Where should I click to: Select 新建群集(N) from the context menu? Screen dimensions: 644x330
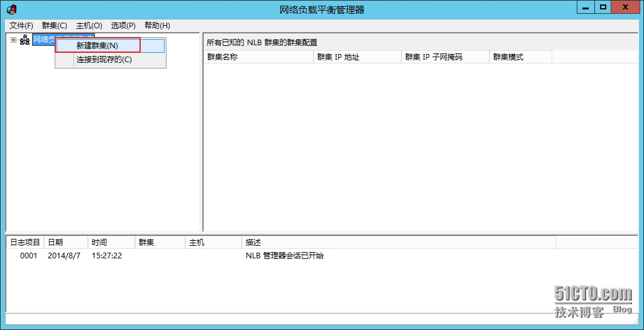(97, 46)
